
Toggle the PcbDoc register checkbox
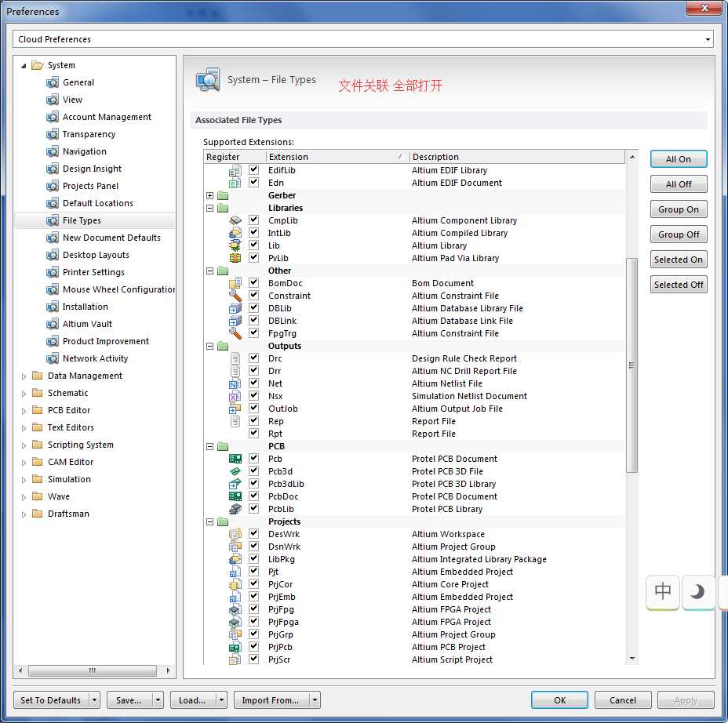click(253, 496)
